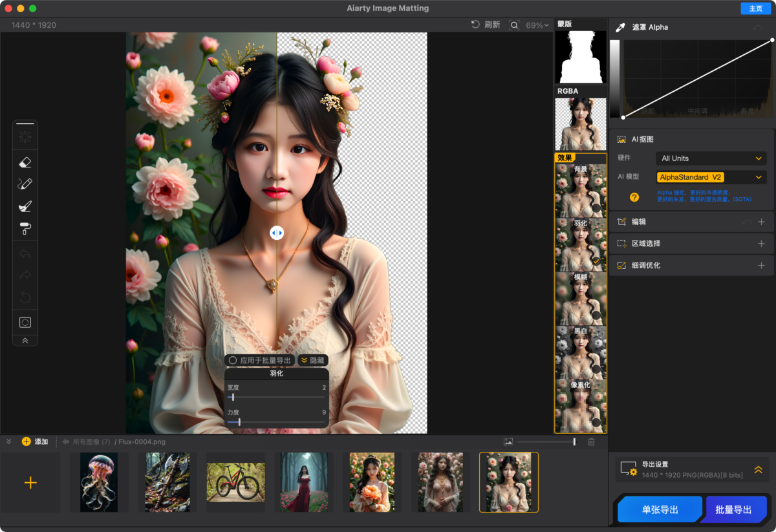Viewport: 776px width, 532px height.
Task: Expand the 编辑 section with plus
Action: [x=761, y=222]
